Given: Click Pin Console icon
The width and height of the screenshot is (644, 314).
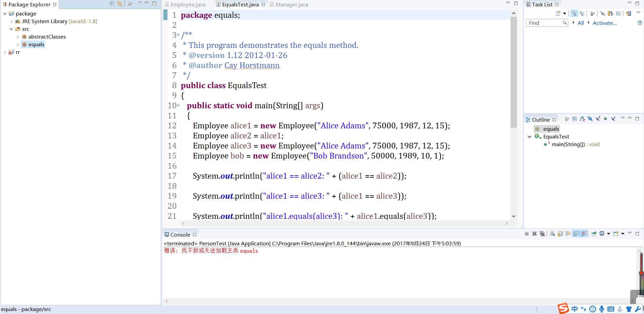Looking at the screenshot, I should (x=594, y=234).
